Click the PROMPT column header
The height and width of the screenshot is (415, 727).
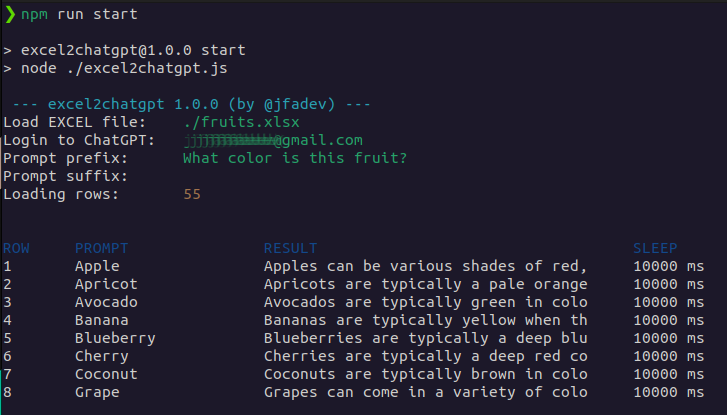pyautogui.click(x=102, y=248)
